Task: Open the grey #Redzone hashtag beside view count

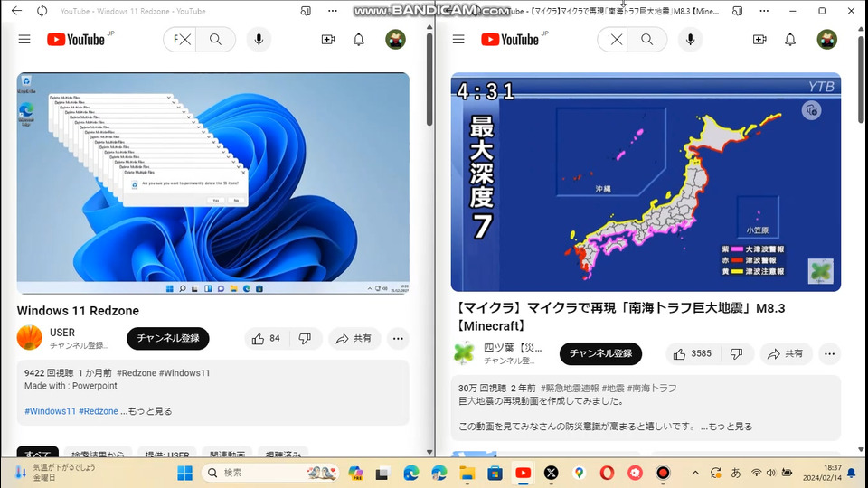Action: click(x=137, y=373)
